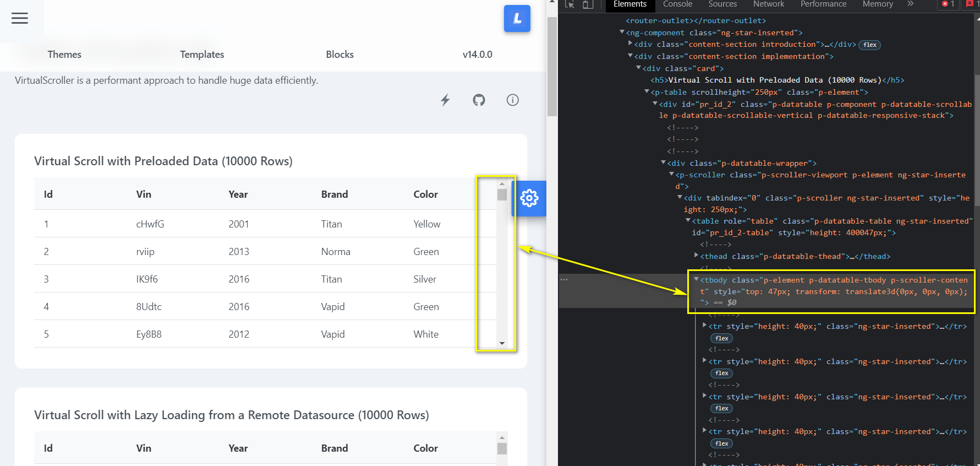Toggle DevTools device toolbar icon
The height and width of the screenshot is (466, 980).
pyautogui.click(x=588, y=4)
